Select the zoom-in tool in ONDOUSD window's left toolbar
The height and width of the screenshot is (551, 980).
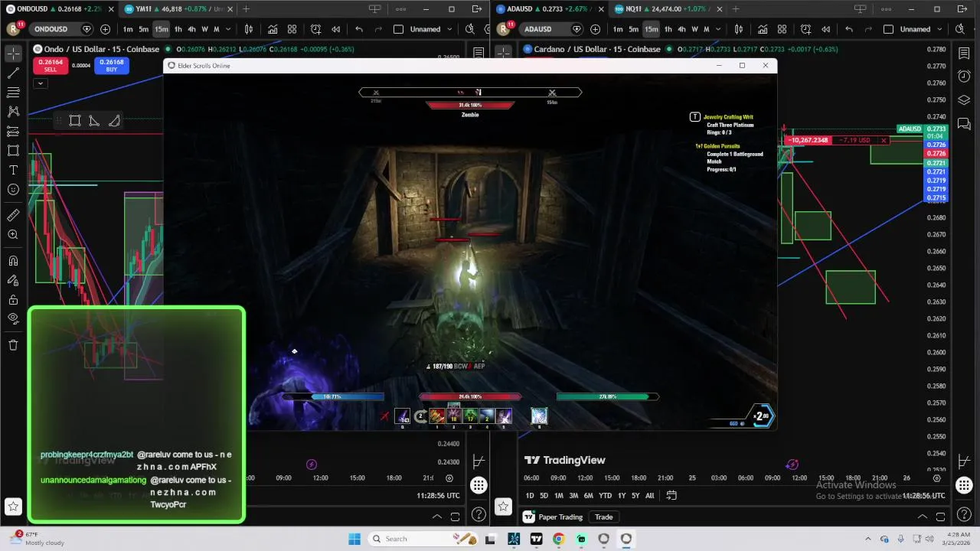coord(13,235)
